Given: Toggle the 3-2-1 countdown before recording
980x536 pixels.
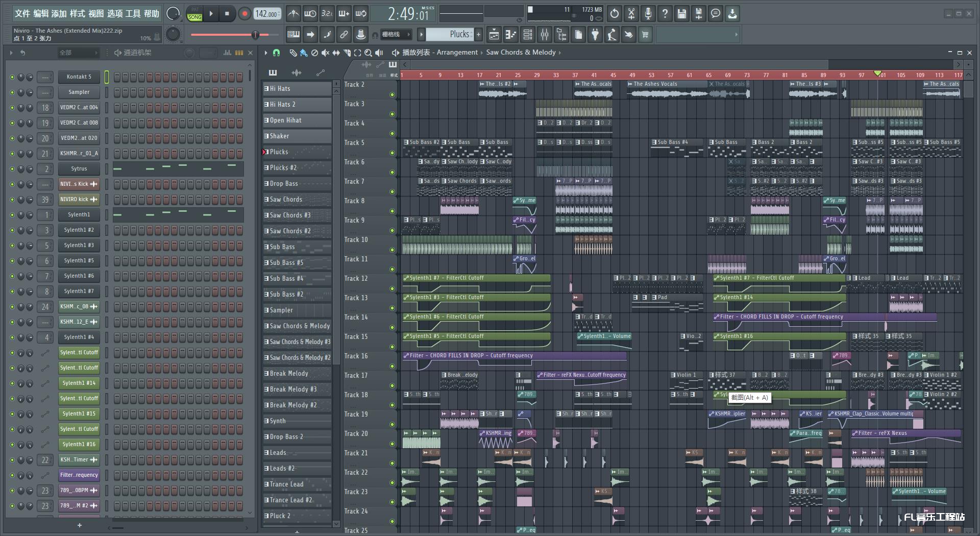Looking at the screenshot, I should pyautogui.click(x=327, y=14).
